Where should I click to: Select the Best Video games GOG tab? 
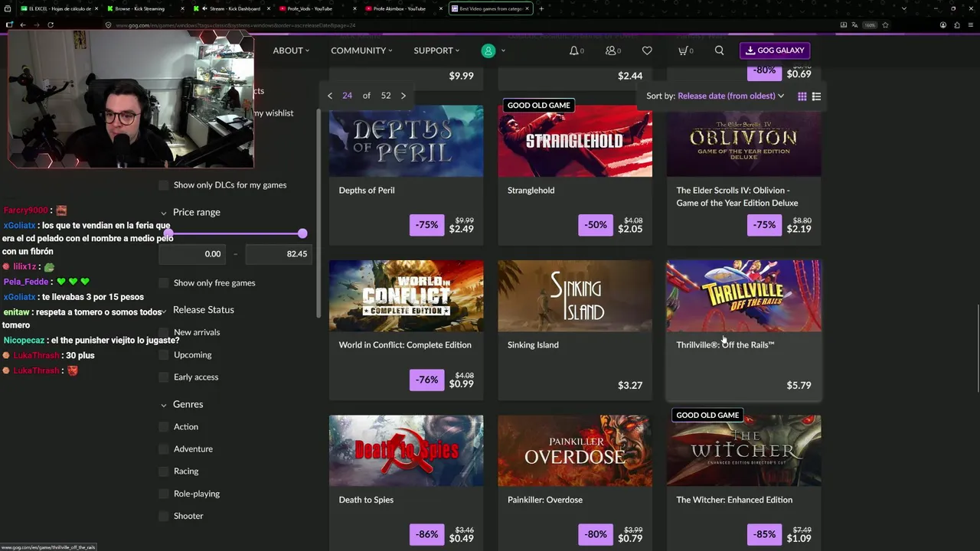(490, 8)
